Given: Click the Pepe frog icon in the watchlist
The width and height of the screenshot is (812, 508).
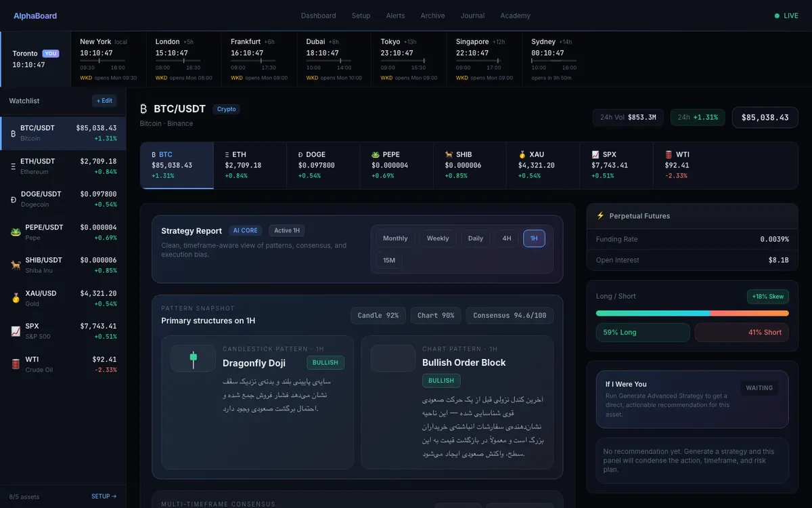Looking at the screenshot, I should pyautogui.click(x=16, y=232).
